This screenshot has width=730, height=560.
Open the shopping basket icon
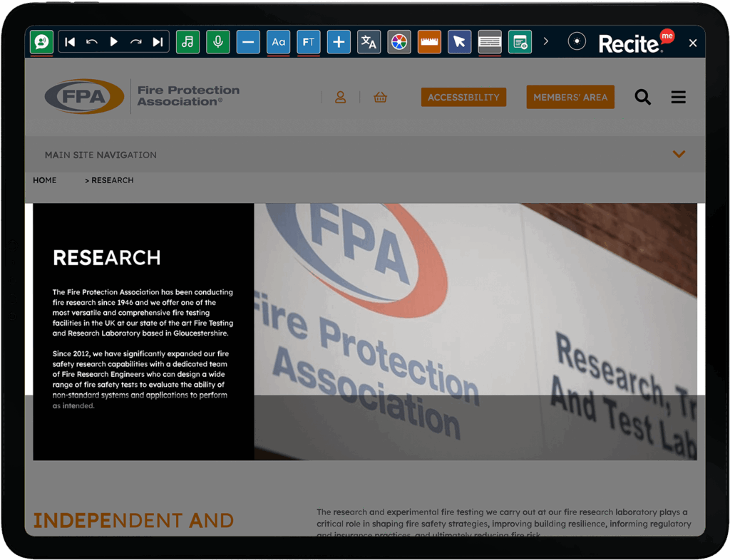[x=381, y=97]
